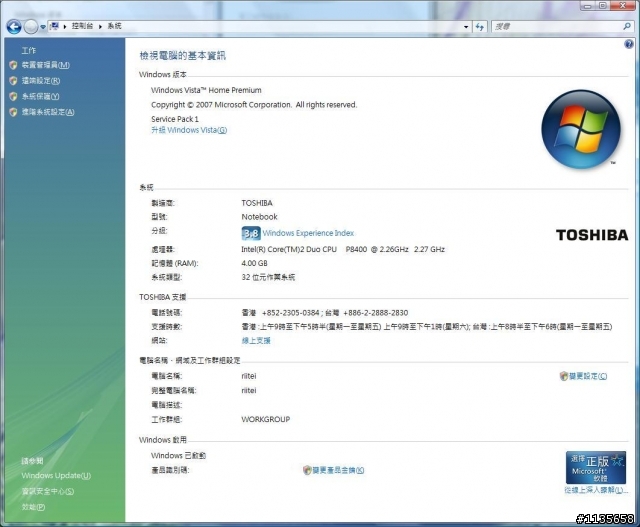Click the '4.00 GB' RAM value

pyautogui.click(x=254, y=263)
